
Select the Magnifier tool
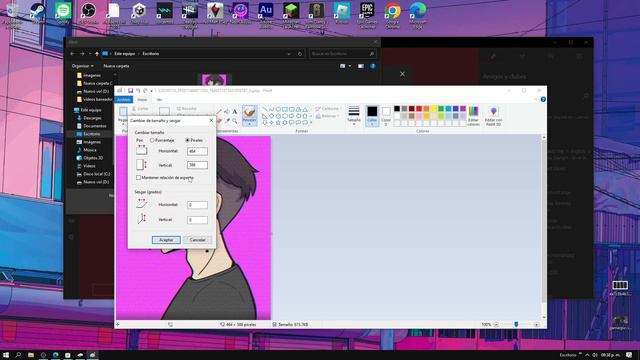click(x=235, y=121)
